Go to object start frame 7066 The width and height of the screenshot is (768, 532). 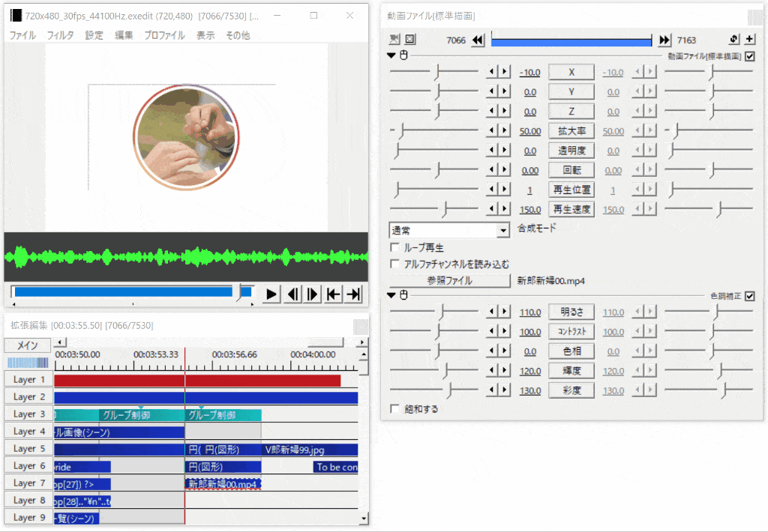(478, 40)
